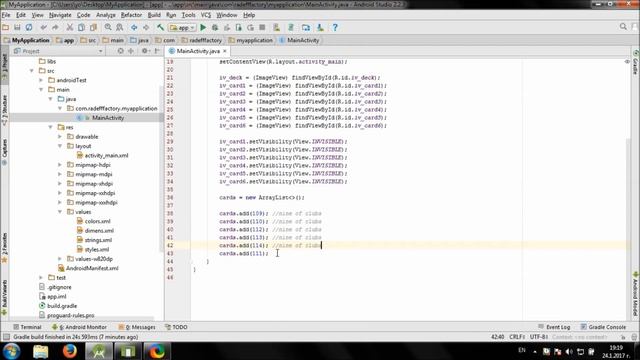Open the Refactor menu
Viewport: 640px width, 360px height.
point(131,15)
